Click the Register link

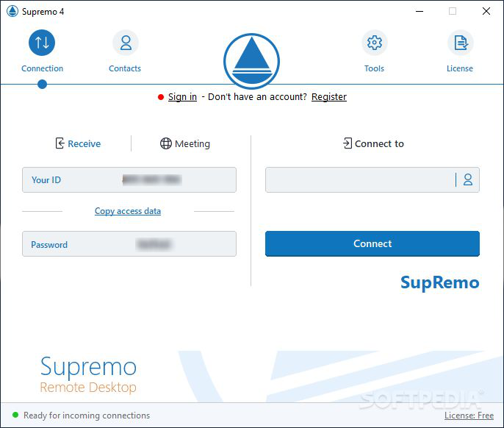point(329,97)
